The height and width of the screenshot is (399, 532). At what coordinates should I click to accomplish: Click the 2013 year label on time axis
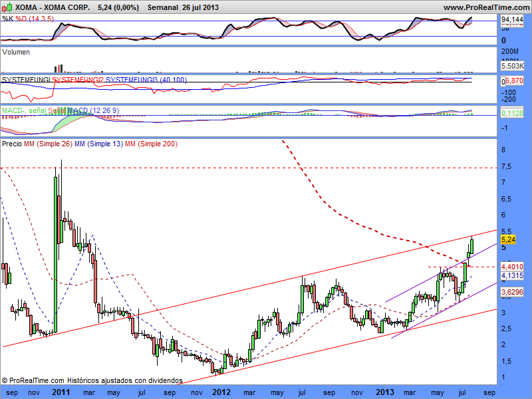pyautogui.click(x=384, y=392)
